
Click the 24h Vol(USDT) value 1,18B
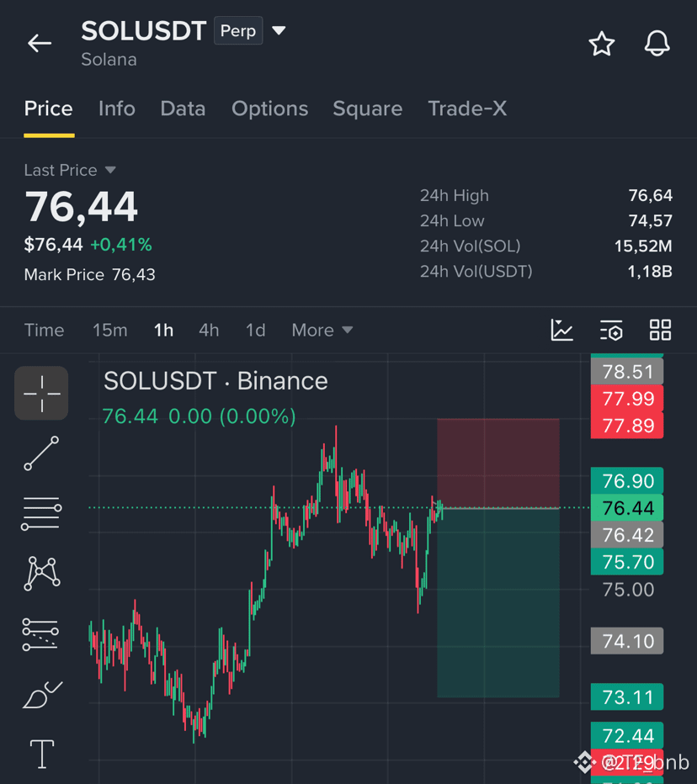pos(650,272)
